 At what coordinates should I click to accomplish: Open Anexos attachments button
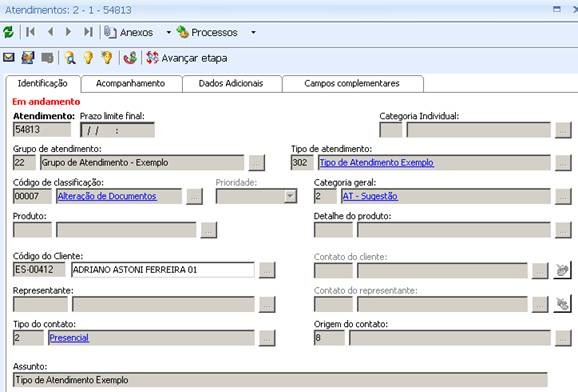click(128, 32)
